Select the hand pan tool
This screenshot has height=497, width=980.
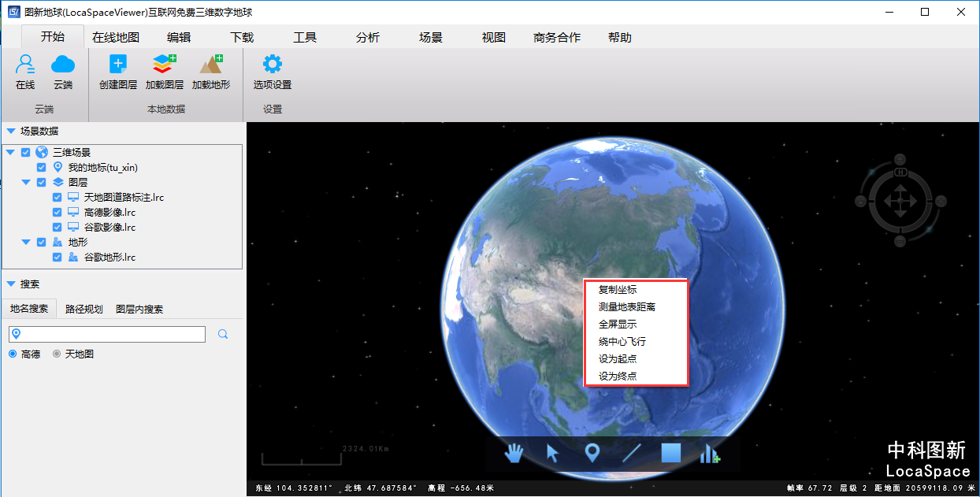[x=514, y=453]
